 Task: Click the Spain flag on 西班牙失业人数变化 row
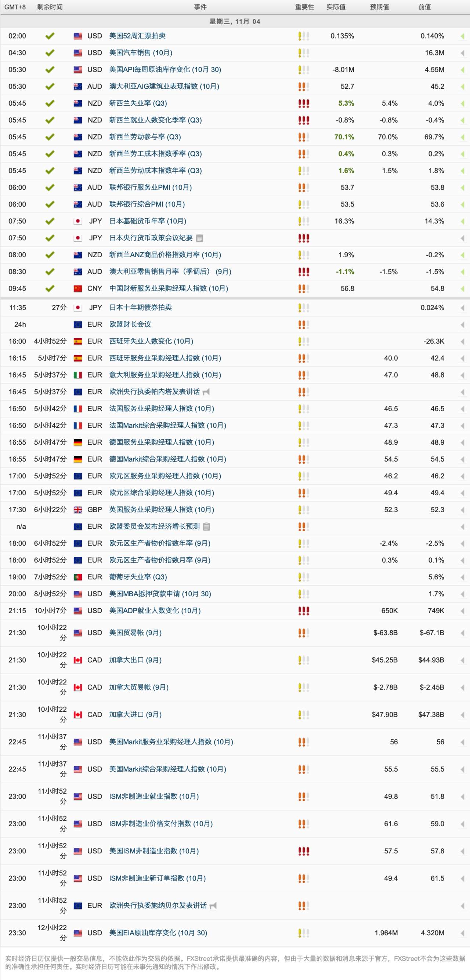tap(78, 341)
